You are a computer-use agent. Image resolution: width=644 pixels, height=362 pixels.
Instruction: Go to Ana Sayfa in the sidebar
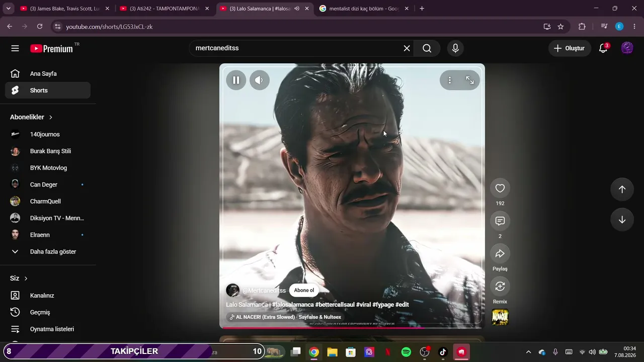coord(48,74)
